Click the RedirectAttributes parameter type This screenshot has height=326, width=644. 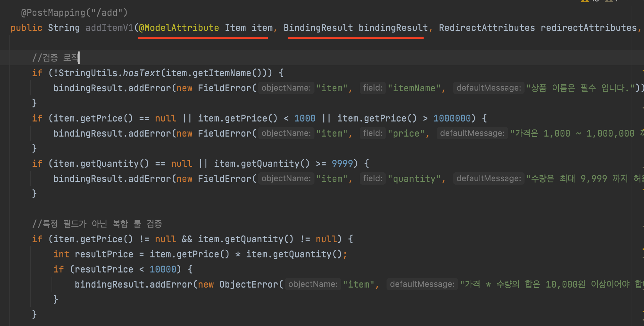coord(487,28)
